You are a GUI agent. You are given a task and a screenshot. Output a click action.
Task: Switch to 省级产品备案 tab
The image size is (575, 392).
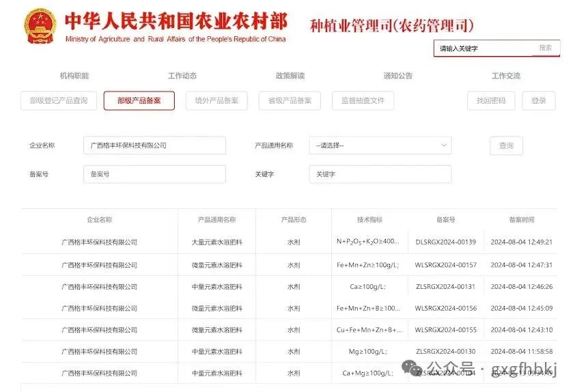click(x=290, y=100)
